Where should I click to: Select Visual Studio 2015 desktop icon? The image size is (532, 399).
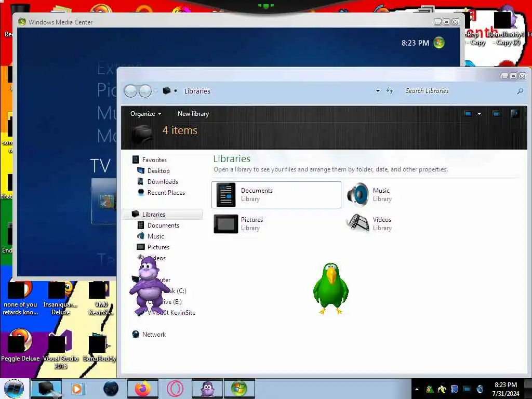(x=61, y=350)
